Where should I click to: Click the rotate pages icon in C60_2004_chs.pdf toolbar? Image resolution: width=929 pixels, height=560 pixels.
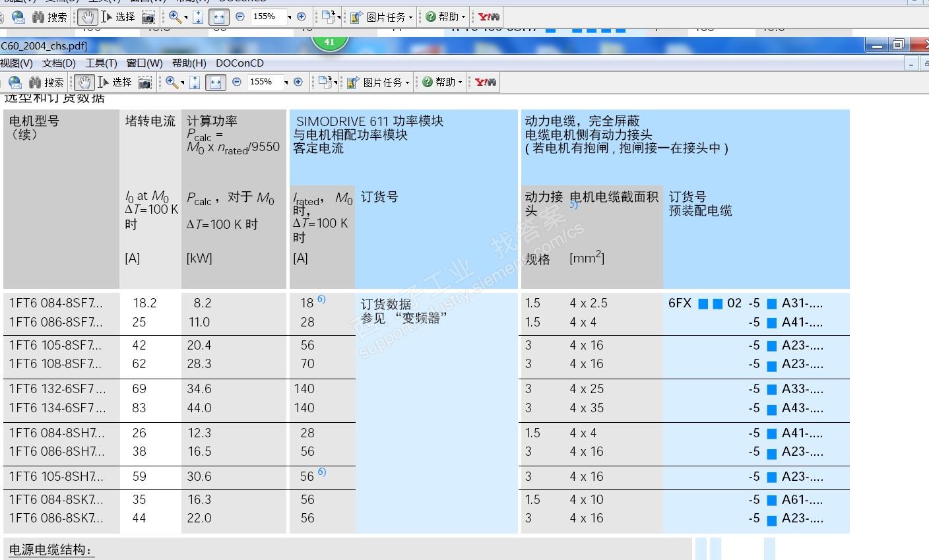(x=325, y=82)
